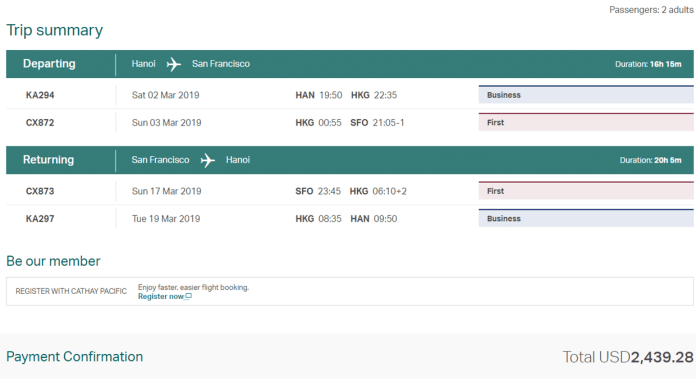
Task: Click the HKG 06:10+2 arrival time
Action: [378, 191]
